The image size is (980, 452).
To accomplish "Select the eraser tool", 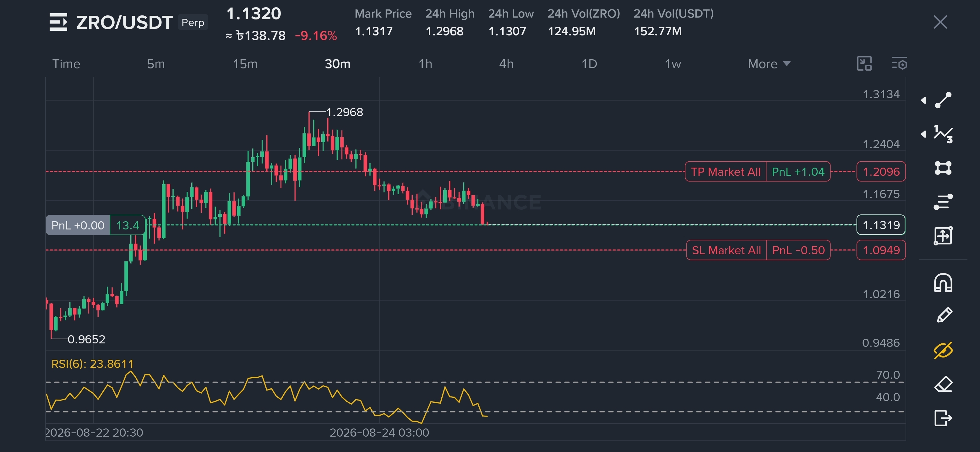I will point(943,384).
